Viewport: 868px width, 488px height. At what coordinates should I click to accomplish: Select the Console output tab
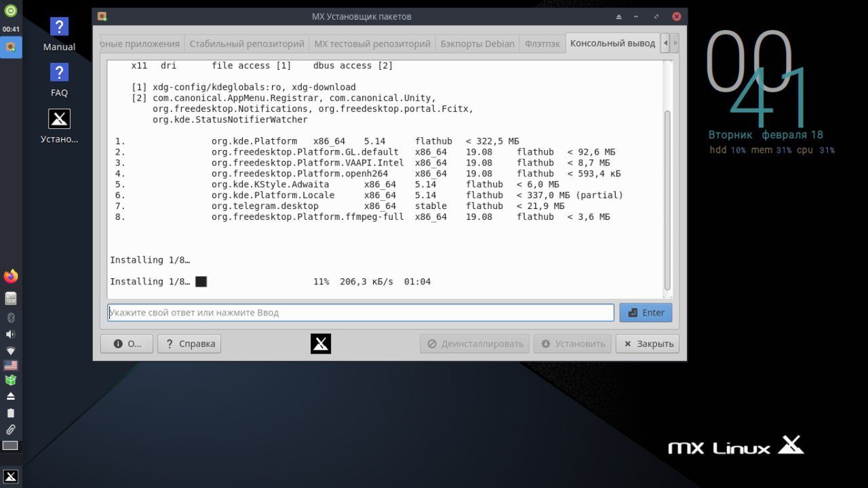(612, 43)
